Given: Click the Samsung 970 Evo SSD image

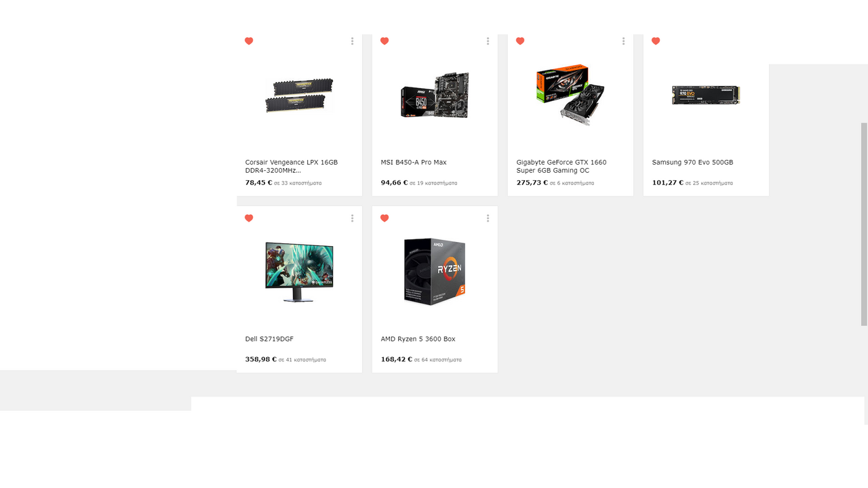Looking at the screenshot, I should [x=706, y=95].
